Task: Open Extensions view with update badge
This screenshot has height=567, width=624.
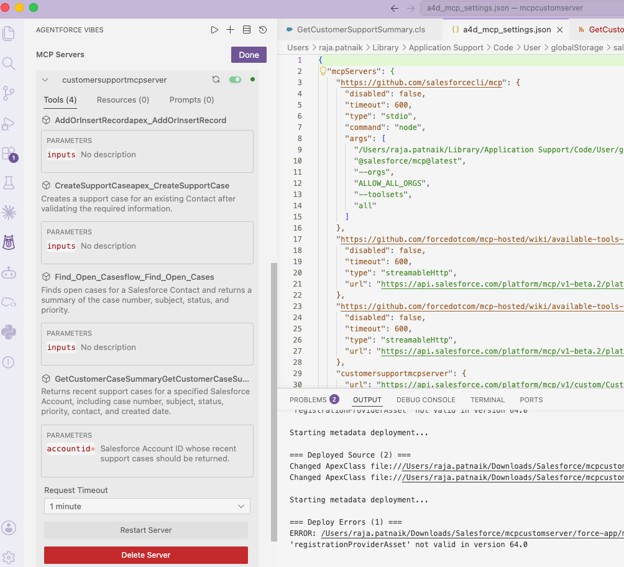Action: [x=10, y=154]
